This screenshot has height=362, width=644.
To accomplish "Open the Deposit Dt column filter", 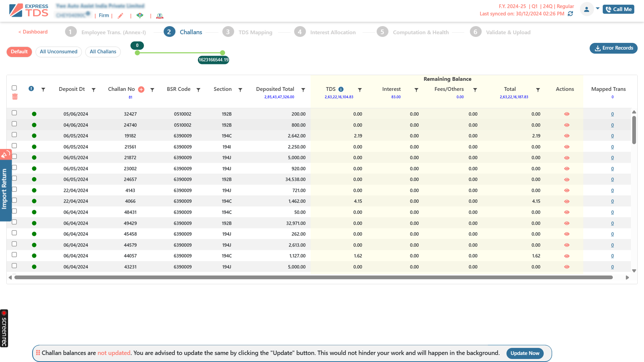I will click(94, 90).
